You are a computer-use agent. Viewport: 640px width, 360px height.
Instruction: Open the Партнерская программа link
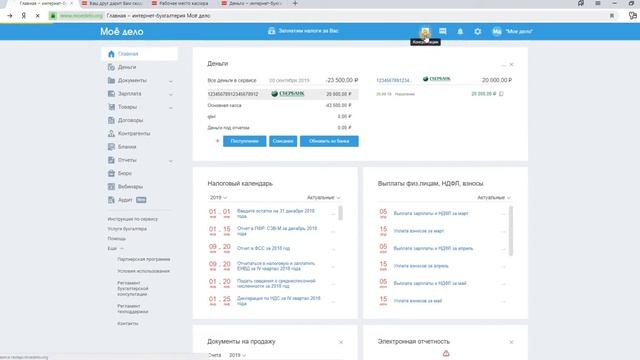144,259
